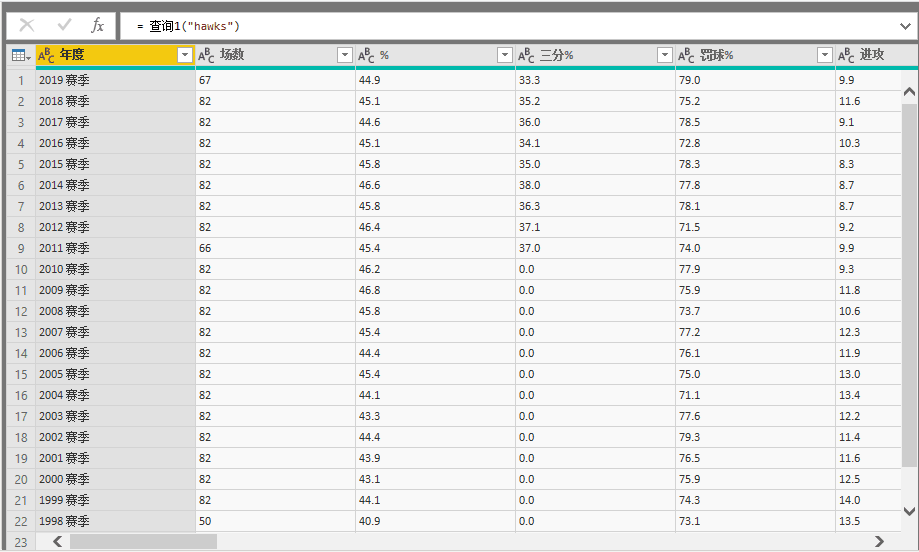Expand the formula bar with the chevron

(x=905, y=26)
